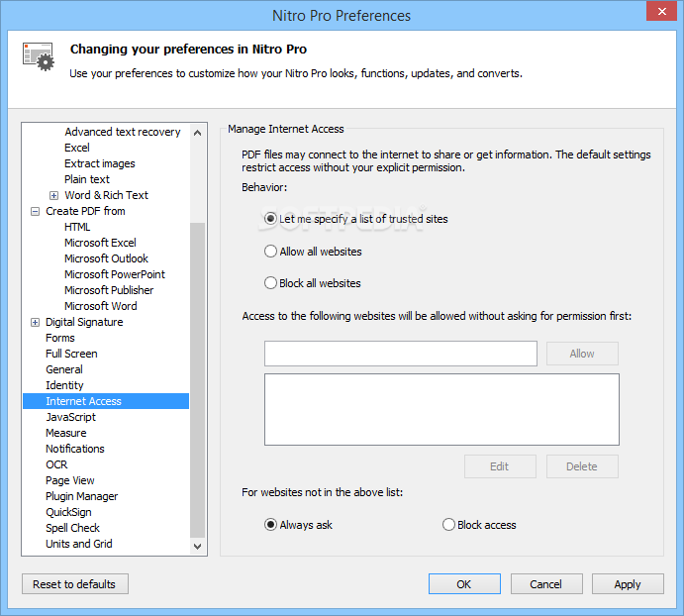Open JavaScript preferences

70,417
